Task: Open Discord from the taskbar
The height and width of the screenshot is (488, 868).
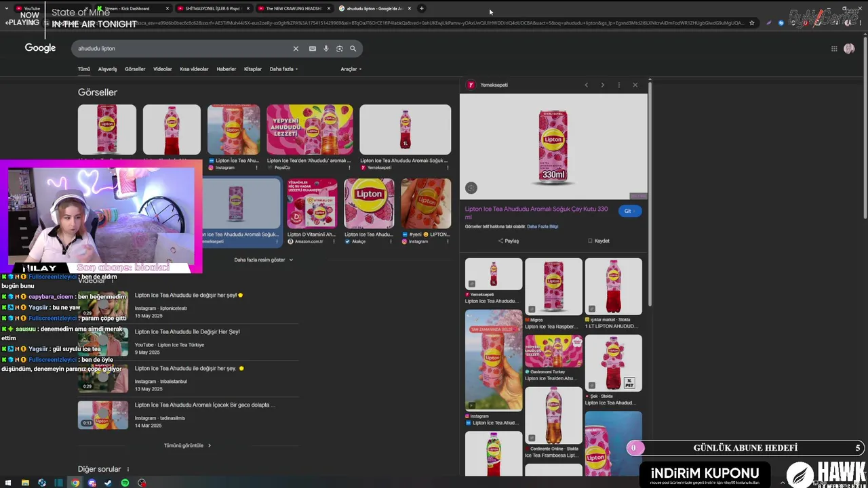Action: [x=92, y=483]
